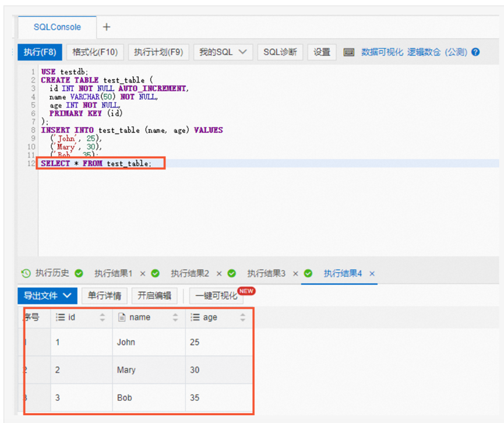504x423 pixels.
Task: Toggle sorting on the name column header
Action: [x=174, y=318]
